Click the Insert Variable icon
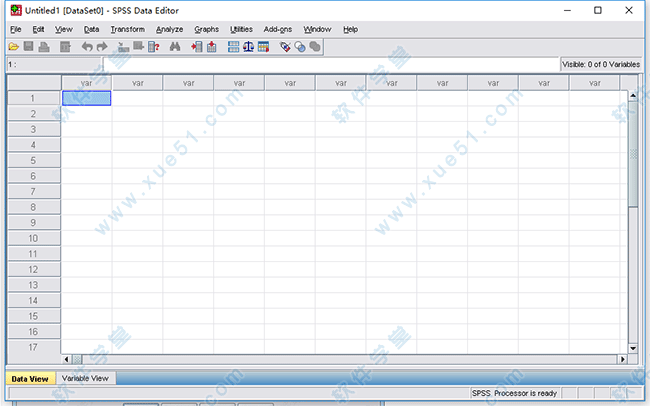The width and height of the screenshot is (650, 406). [212, 47]
